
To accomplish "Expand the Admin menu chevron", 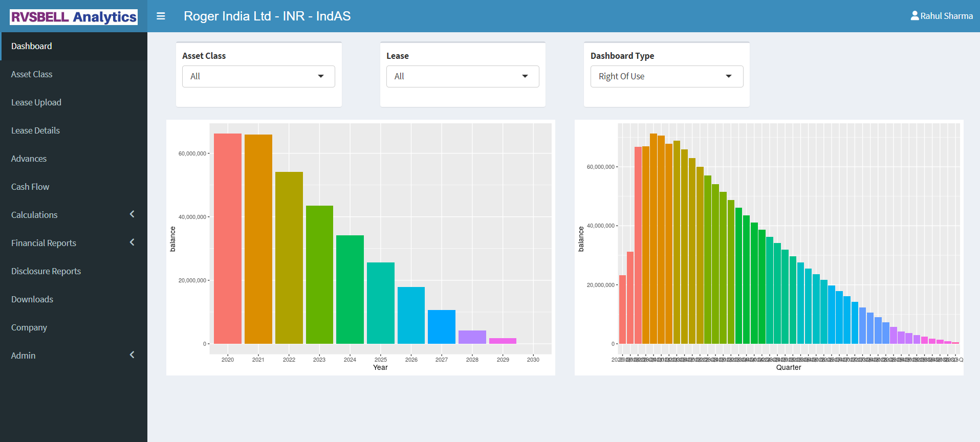I will (132, 355).
